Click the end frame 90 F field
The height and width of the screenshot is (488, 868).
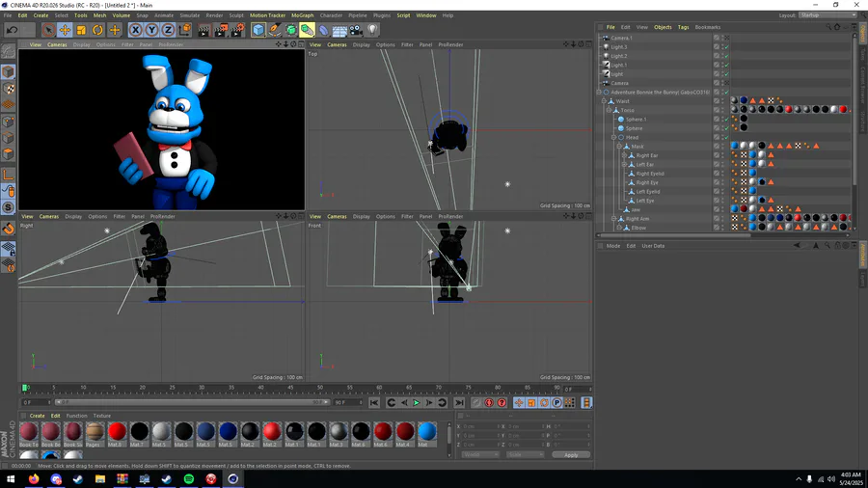348,402
